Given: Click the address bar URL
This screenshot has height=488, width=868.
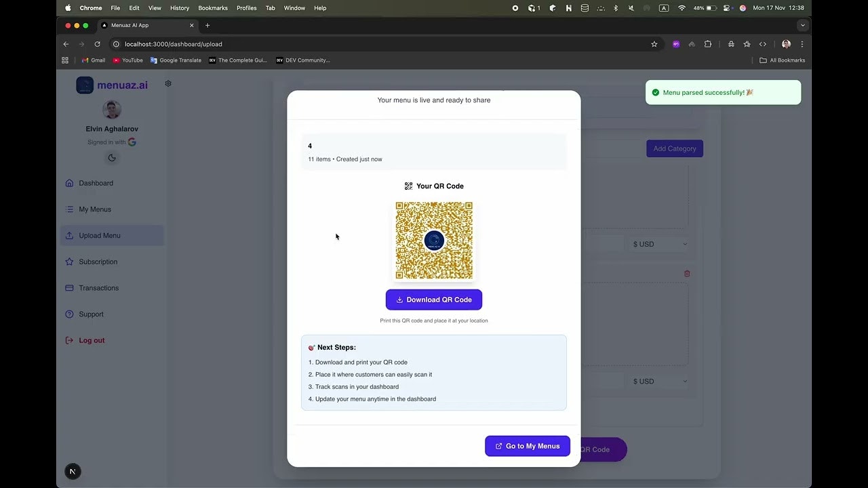Looking at the screenshot, I should pyautogui.click(x=174, y=44).
